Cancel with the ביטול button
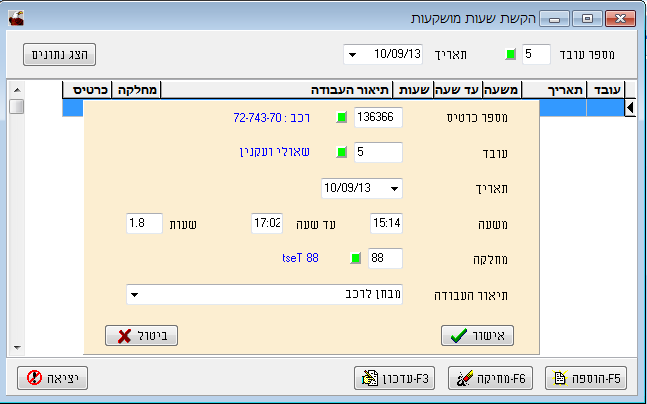Screen dimensions: 647x404 tap(142, 335)
